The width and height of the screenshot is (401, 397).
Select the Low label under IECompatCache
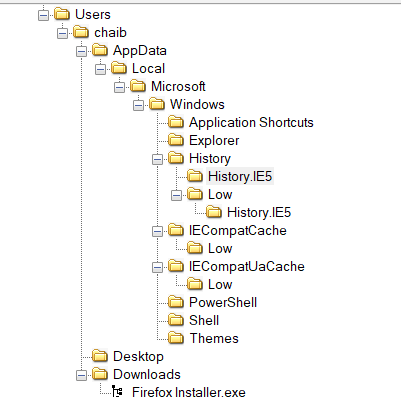point(220,249)
